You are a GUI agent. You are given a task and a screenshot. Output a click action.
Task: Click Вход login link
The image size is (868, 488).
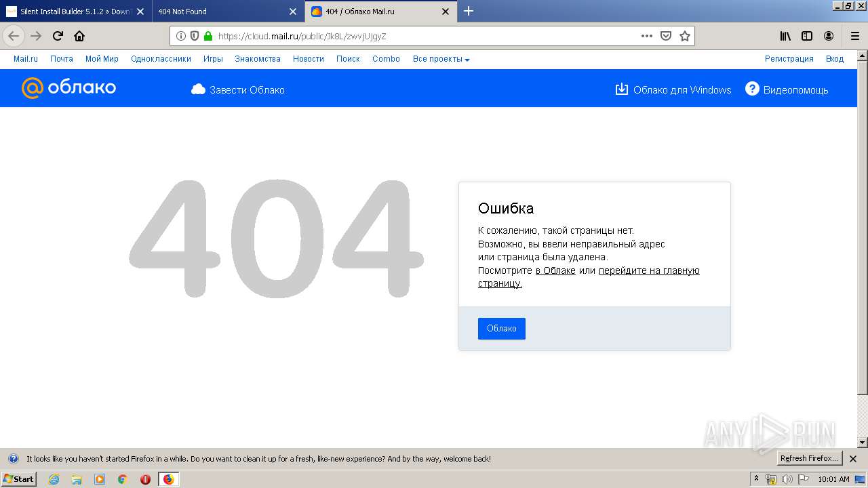click(835, 59)
